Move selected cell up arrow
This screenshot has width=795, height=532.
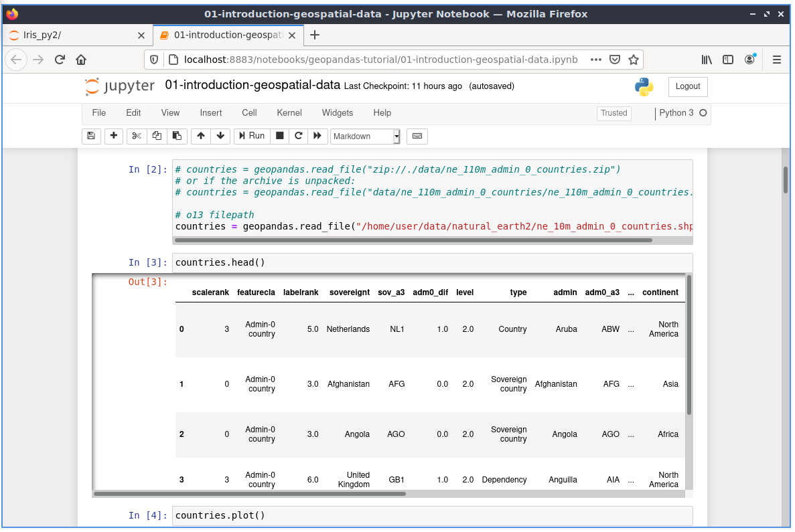pyautogui.click(x=202, y=137)
